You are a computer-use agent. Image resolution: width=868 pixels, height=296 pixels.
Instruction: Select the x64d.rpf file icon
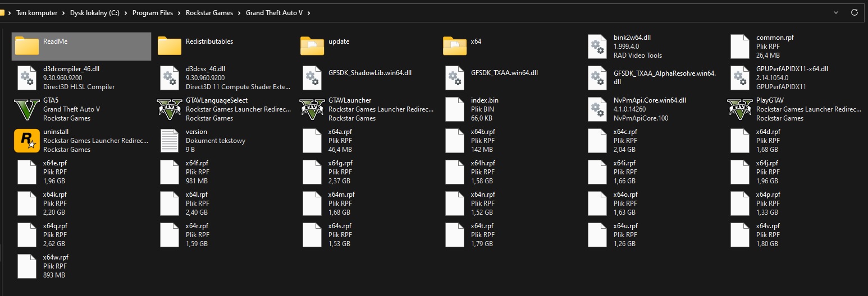coord(739,141)
